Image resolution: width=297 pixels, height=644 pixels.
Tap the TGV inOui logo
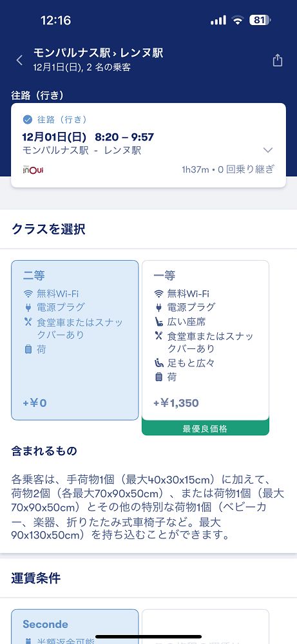[x=33, y=169]
